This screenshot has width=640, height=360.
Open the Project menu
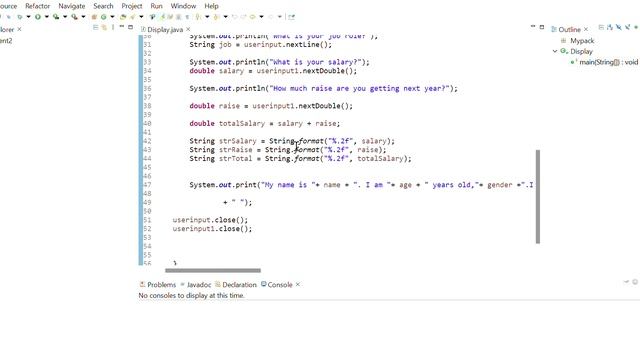click(x=132, y=6)
